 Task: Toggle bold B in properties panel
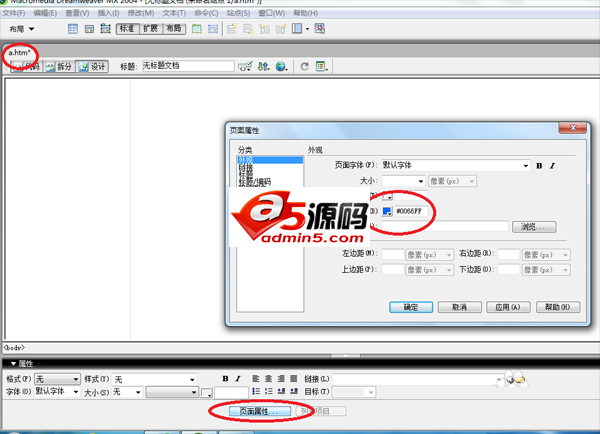coord(225,379)
